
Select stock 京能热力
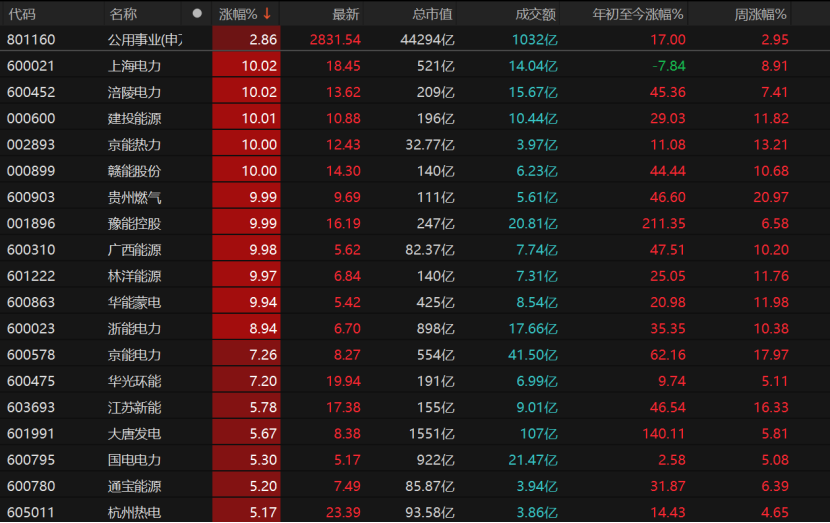tap(134, 145)
